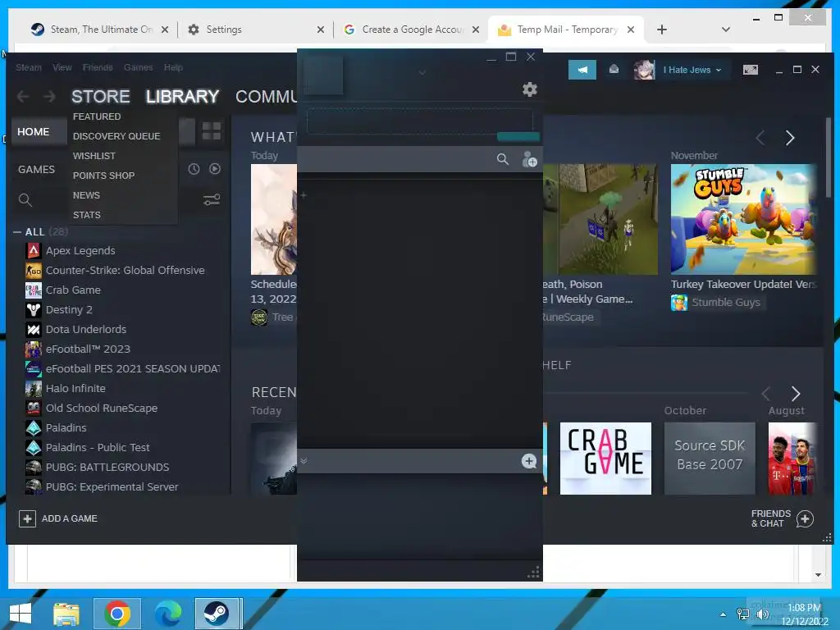The image size is (840, 630).
Task: Open Chrome tab search chevron
Action: [726, 30]
